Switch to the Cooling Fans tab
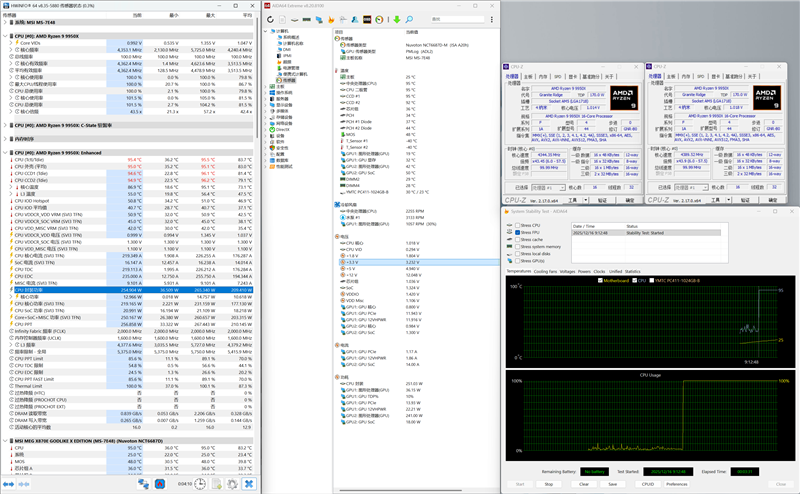 (545, 270)
